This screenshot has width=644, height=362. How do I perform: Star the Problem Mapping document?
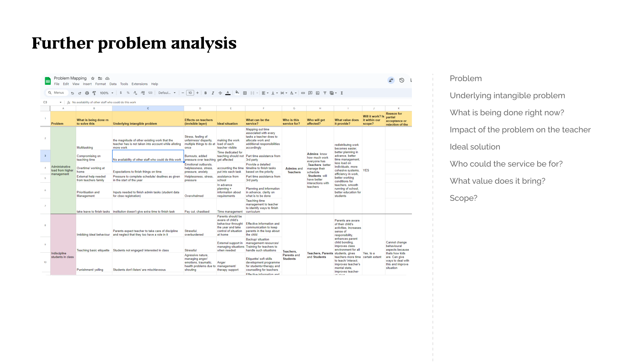point(93,78)
